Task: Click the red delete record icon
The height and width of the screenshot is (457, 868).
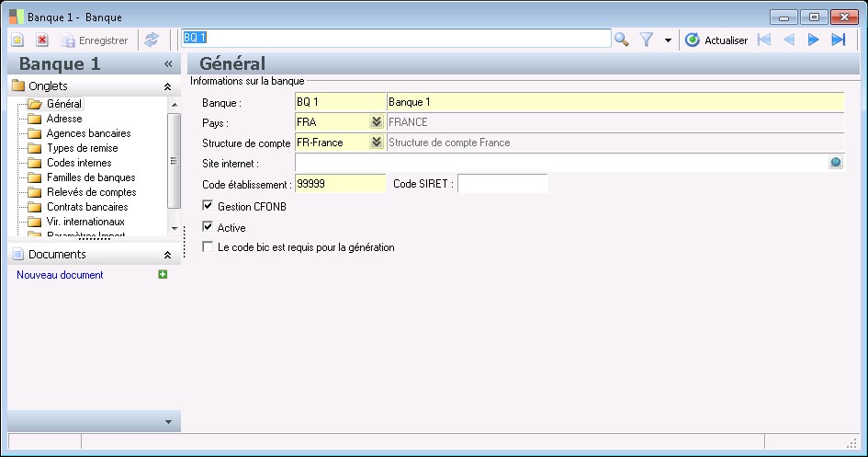Action: click(42, 40)
